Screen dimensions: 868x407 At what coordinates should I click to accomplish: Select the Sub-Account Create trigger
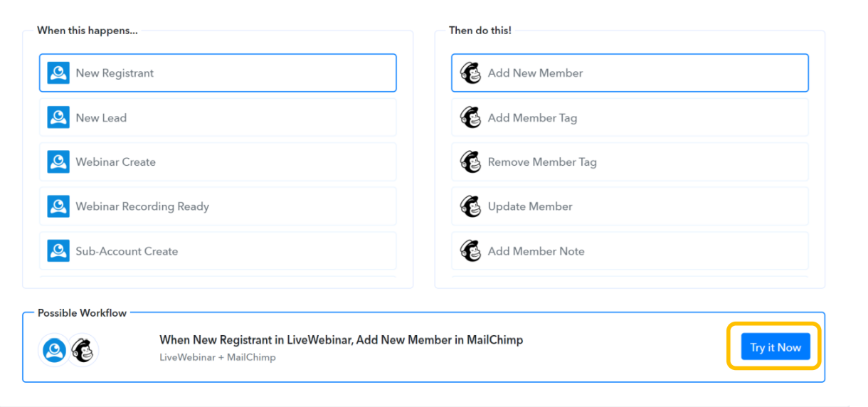217,251
